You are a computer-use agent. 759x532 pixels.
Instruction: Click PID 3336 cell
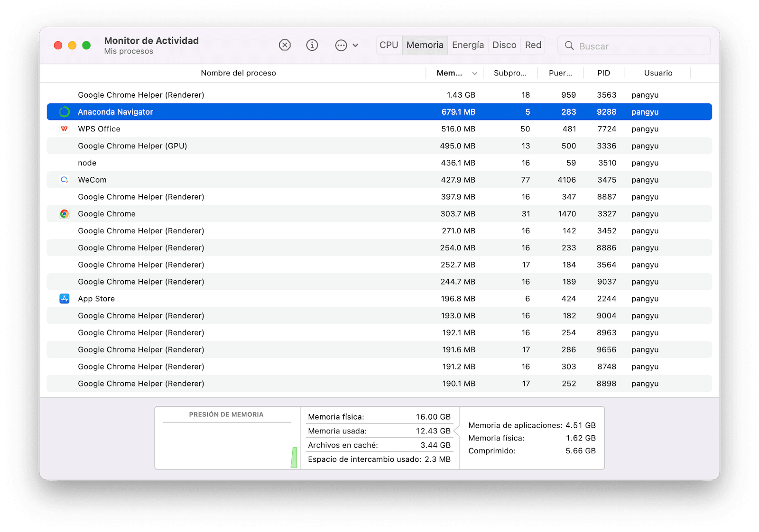pos(607,146)
